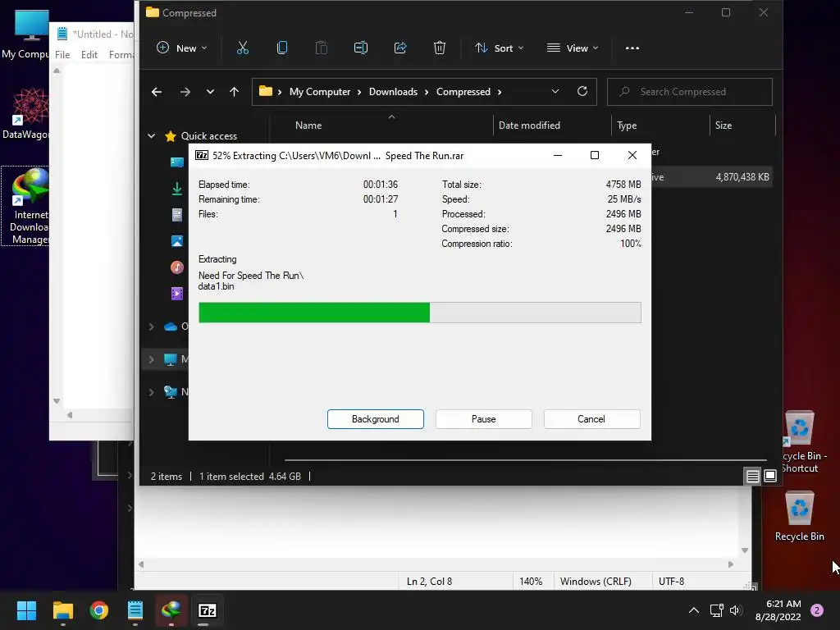Open the My Computer desktop icon
Viewport: 840px width, 630px height.
[x=27, y=34]
